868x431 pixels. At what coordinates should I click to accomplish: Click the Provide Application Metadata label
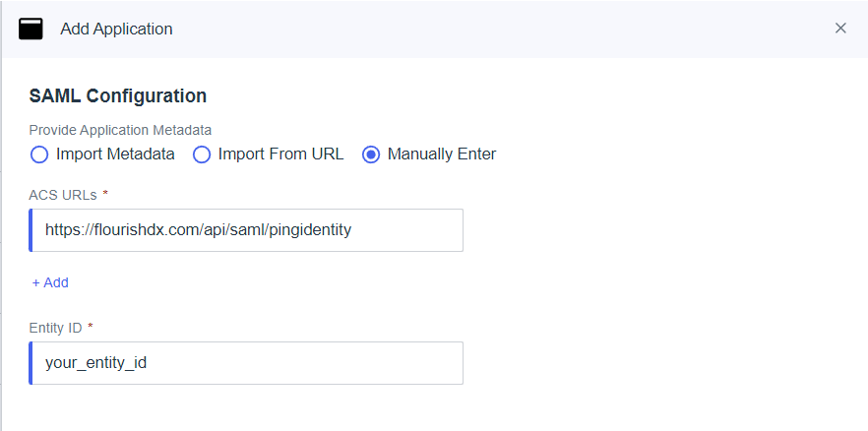[x=120, y=130]
